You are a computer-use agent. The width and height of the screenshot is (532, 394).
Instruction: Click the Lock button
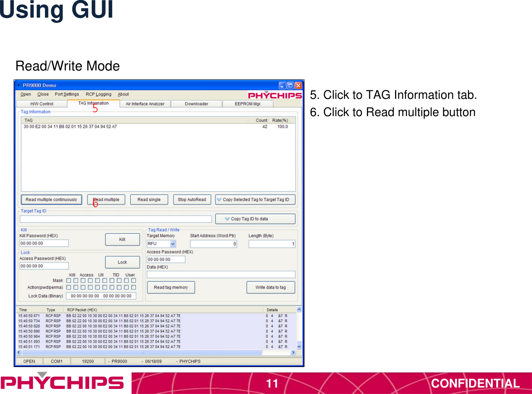click(x=122, y=262)
